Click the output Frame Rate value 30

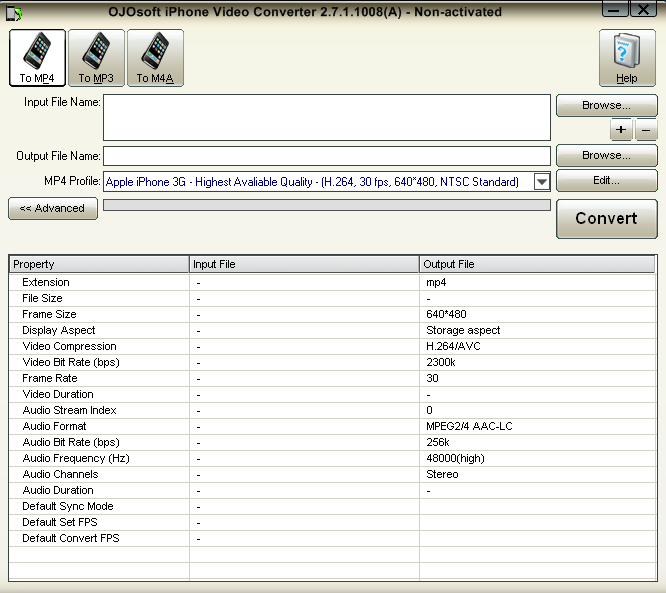(432, 378)
